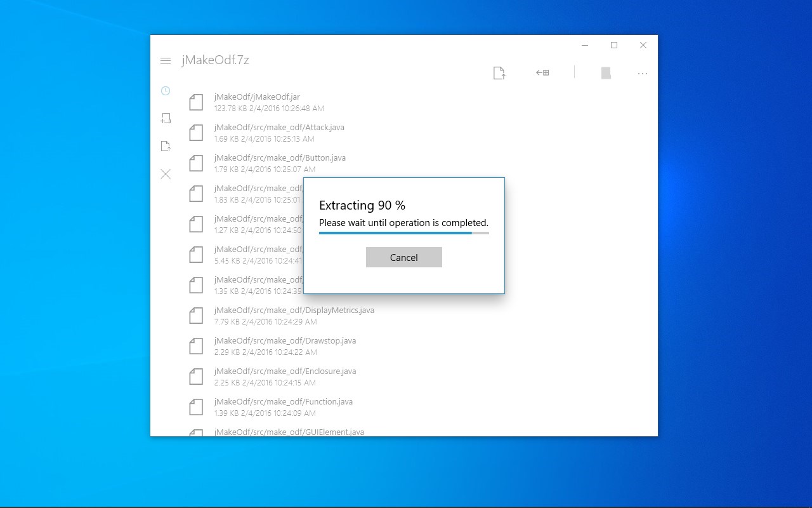Click the new archive sidebar icon
The image size is (812, 508).
[x=166, y=118]
